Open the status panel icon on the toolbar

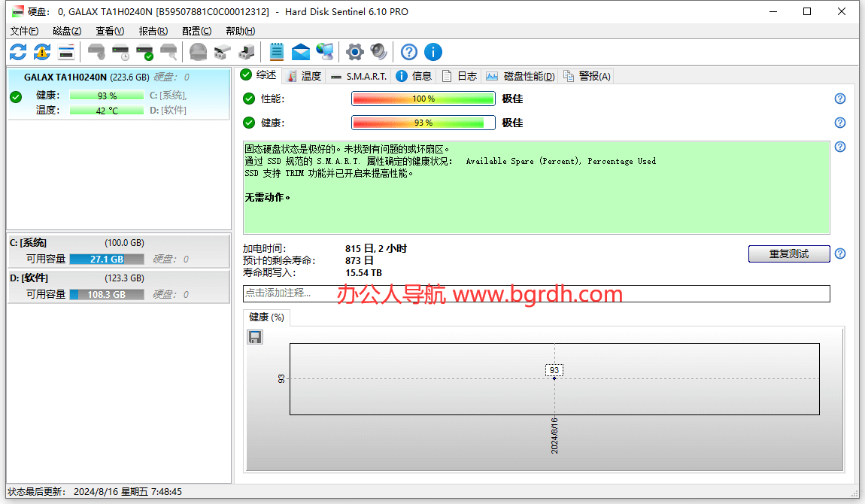(65, 52)
